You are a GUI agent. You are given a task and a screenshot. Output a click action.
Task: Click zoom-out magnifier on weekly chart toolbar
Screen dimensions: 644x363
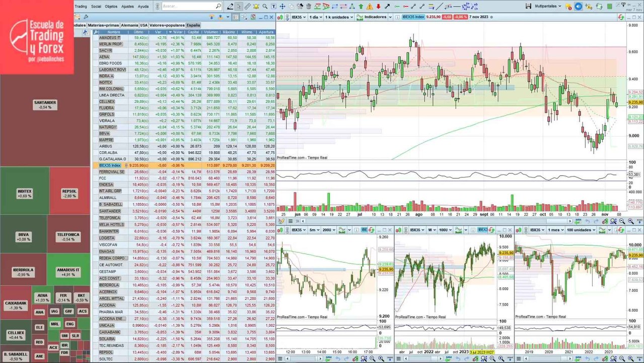click(492, 358)
